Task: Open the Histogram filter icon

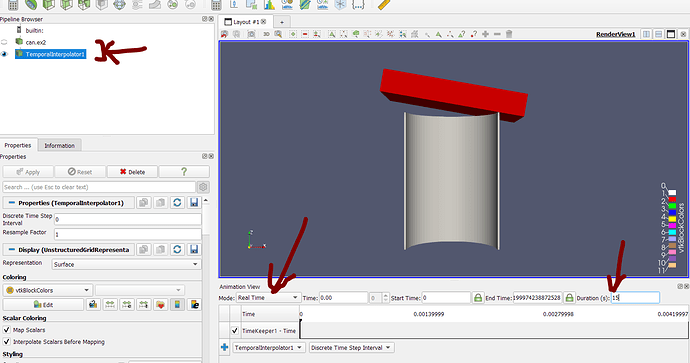Action: point(269,4)
